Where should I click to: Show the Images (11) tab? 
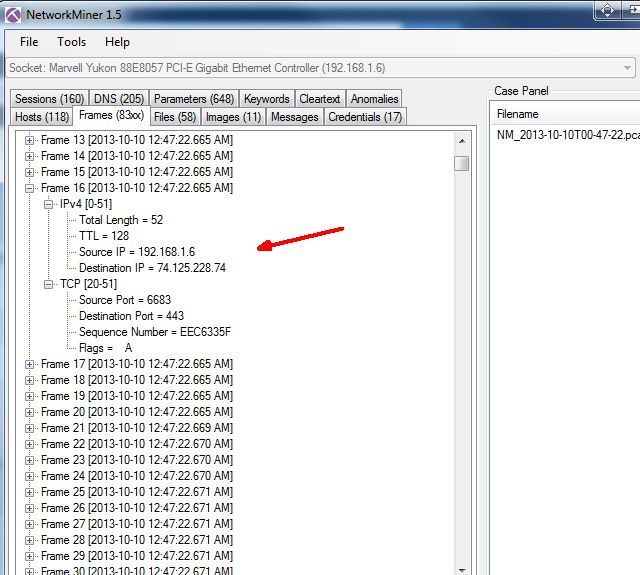234,117
